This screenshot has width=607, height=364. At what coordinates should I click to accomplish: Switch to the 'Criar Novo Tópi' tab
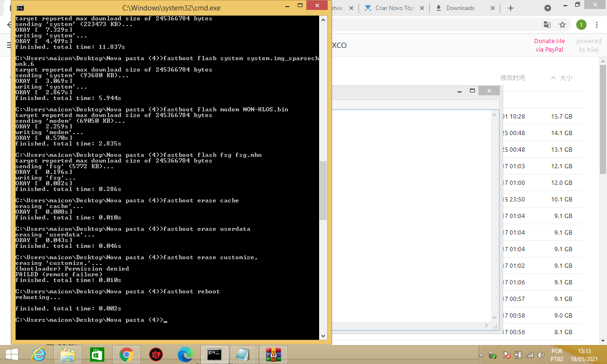[393, 8]
